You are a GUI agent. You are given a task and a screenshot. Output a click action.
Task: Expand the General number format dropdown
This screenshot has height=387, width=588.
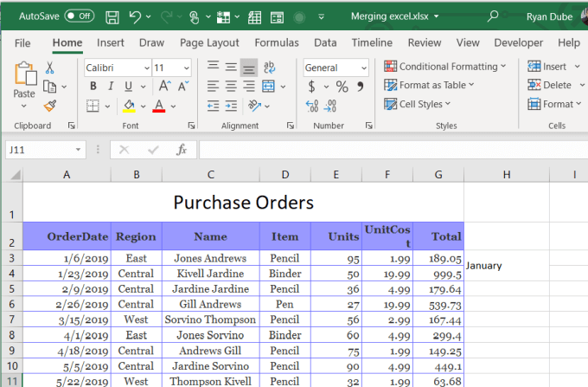(363, 67)
